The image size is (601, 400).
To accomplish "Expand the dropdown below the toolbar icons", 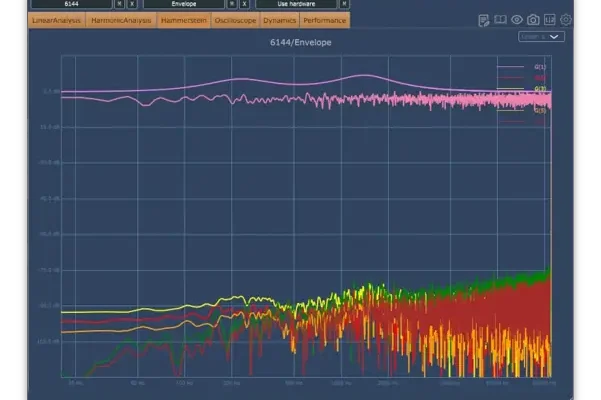I will click(x=542, y=37).
